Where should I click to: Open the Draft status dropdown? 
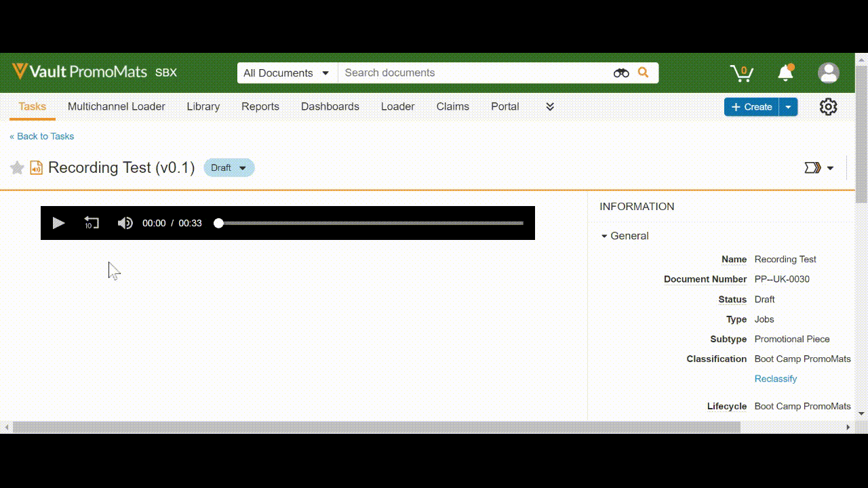tap(229, 168)
